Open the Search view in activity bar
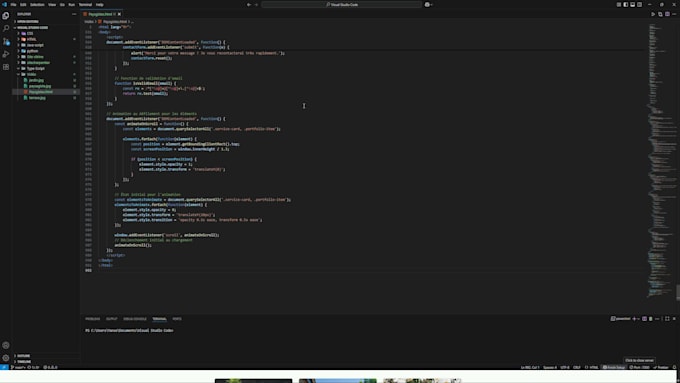 (x=6, y=28)
